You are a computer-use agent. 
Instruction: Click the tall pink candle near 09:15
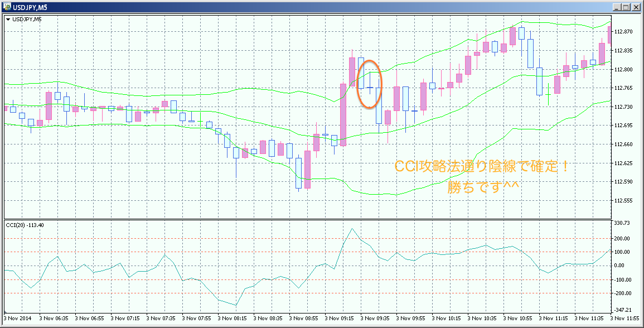pos(343,114)
